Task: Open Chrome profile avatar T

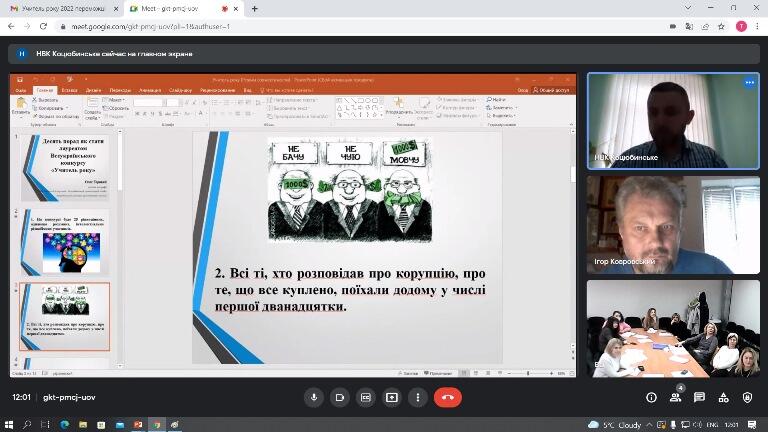Action: (x=741, y=26)
